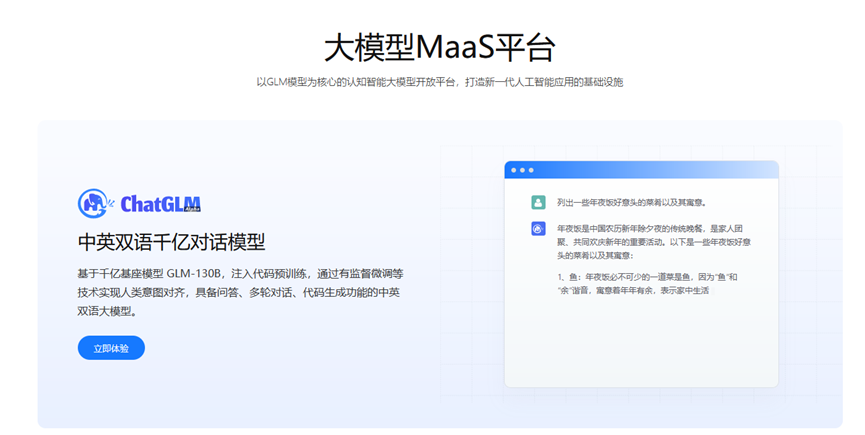Screen dimensions: 865x435
Task: Click the 大模型MaaS平台 page title
Action: [x=439, y=47]
